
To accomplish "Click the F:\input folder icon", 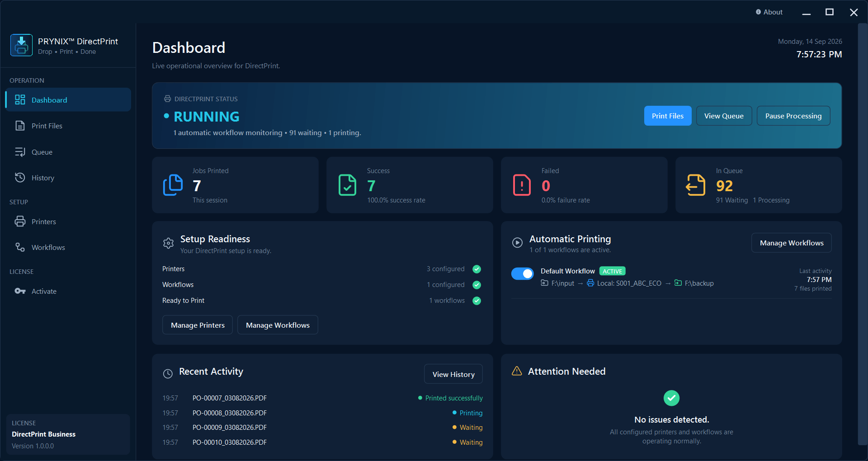I will coord(544,283).
